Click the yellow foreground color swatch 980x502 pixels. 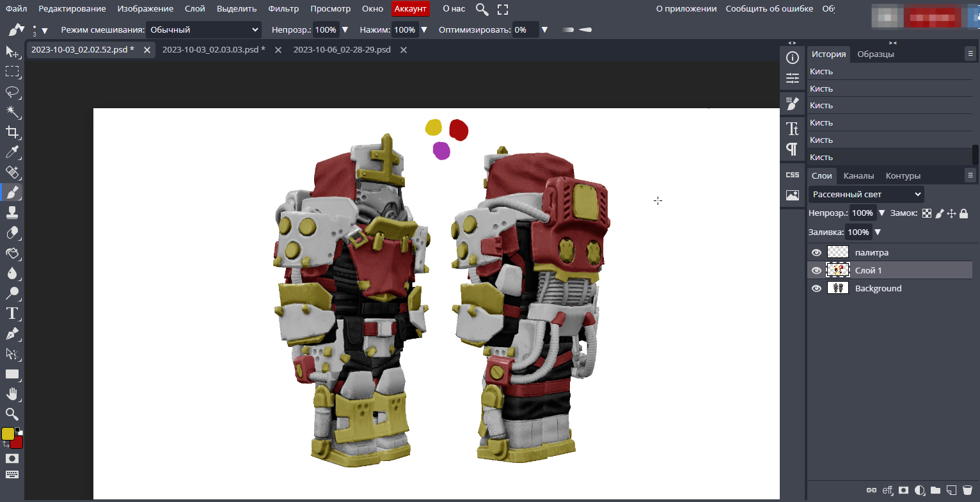(x=8, y=434)
